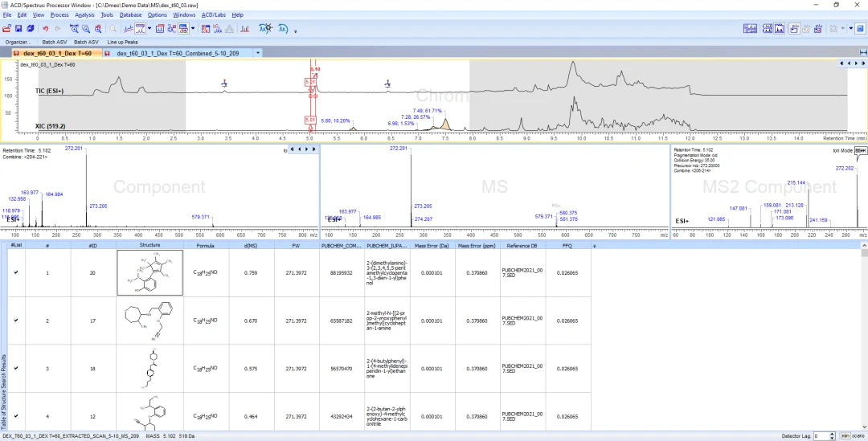Viewport: 868px width, 441px height.
Task: Click the LC peaks icon
Action: click(x=218, y=29)
